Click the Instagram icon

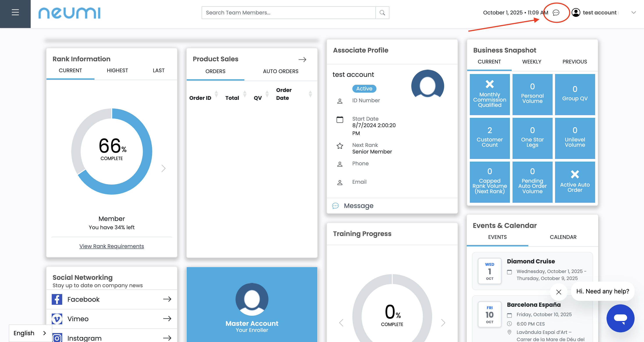pos(57,338)
